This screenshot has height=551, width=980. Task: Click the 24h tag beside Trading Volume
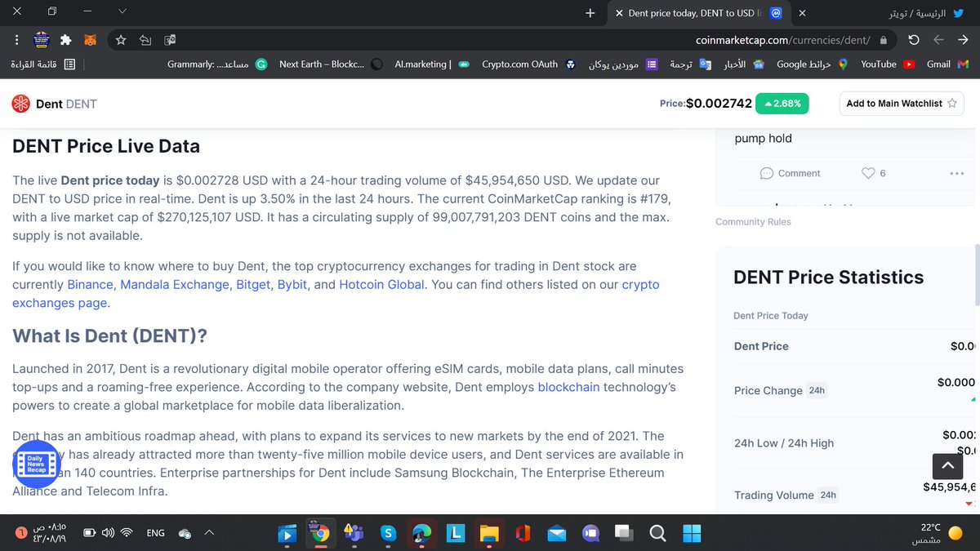pos(828,495)
